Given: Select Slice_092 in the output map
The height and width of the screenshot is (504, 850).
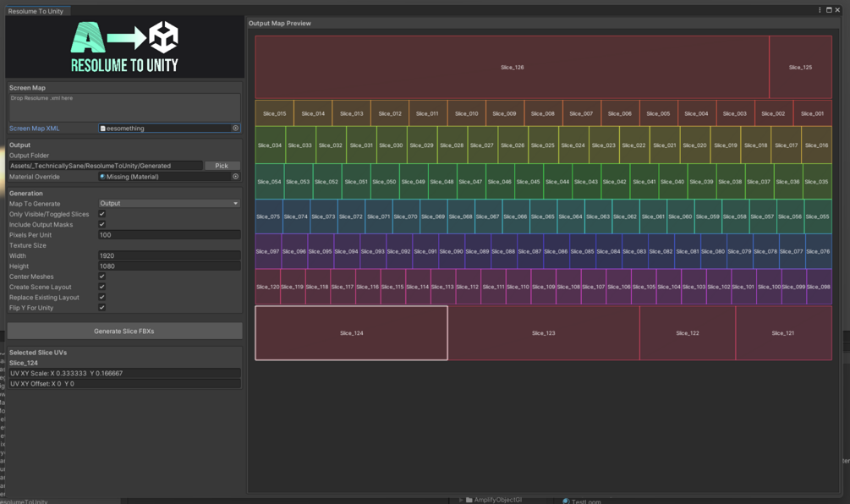Looking at the screenshot, I should [398, 251].
